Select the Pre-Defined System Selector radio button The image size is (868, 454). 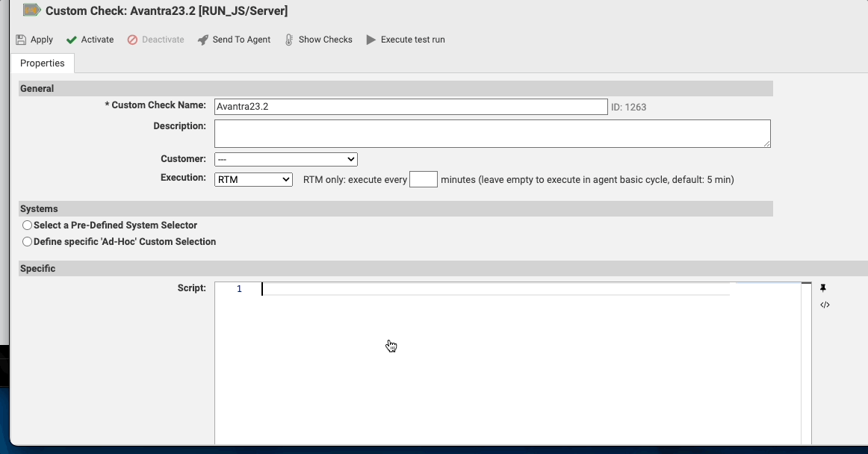click(27, 225)
